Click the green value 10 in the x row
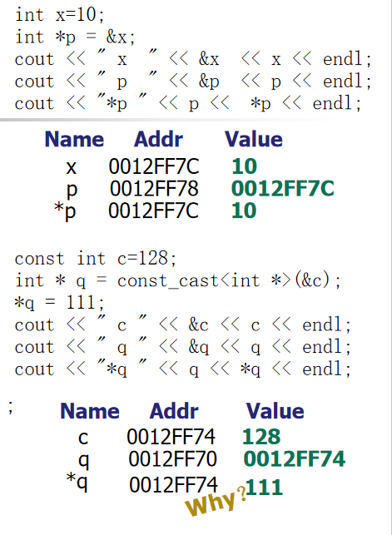Screen dimensions: 392x535 pos(245,166)
